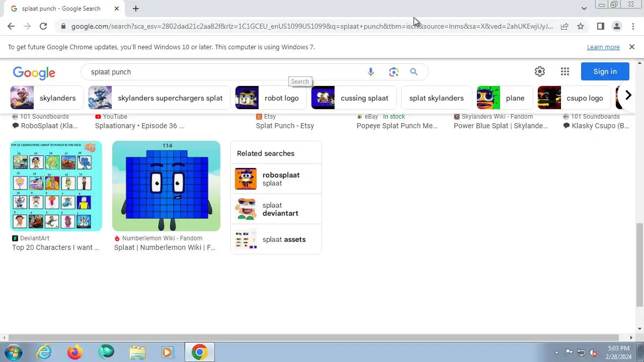Select related search splaat assets
This screenshot has height=362, width=644.
(276, 239)
